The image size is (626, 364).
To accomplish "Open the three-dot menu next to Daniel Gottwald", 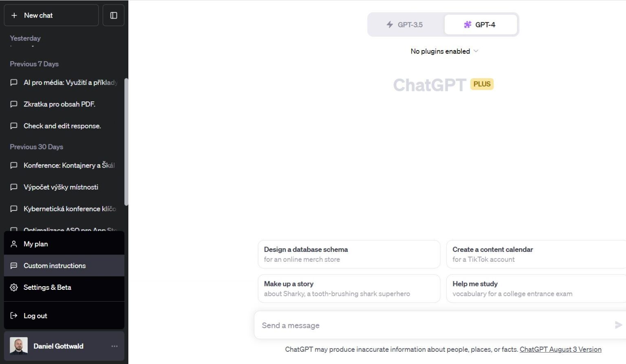I will 115,346.
